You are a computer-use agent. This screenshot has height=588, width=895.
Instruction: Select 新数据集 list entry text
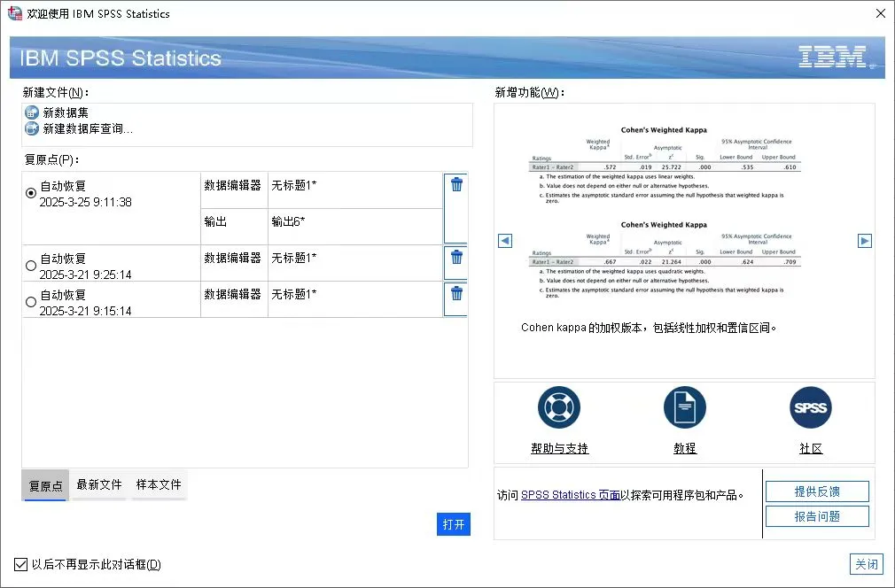[66, 113]
